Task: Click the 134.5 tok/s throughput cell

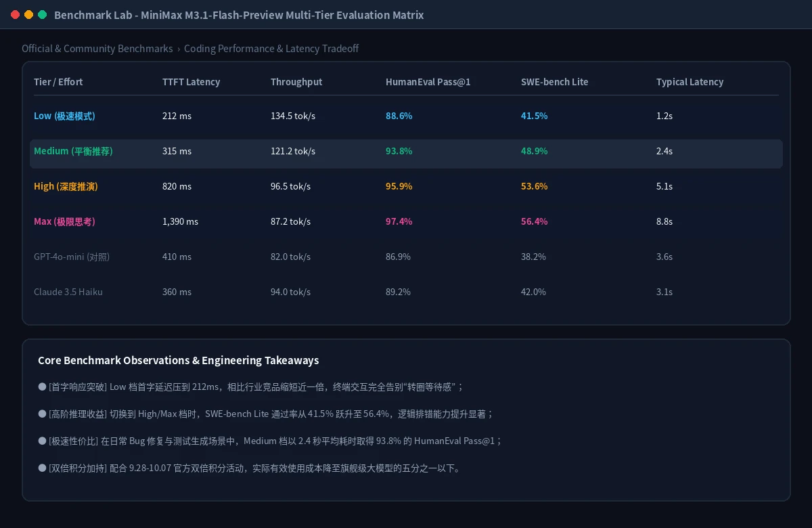Action: (293, 116)
